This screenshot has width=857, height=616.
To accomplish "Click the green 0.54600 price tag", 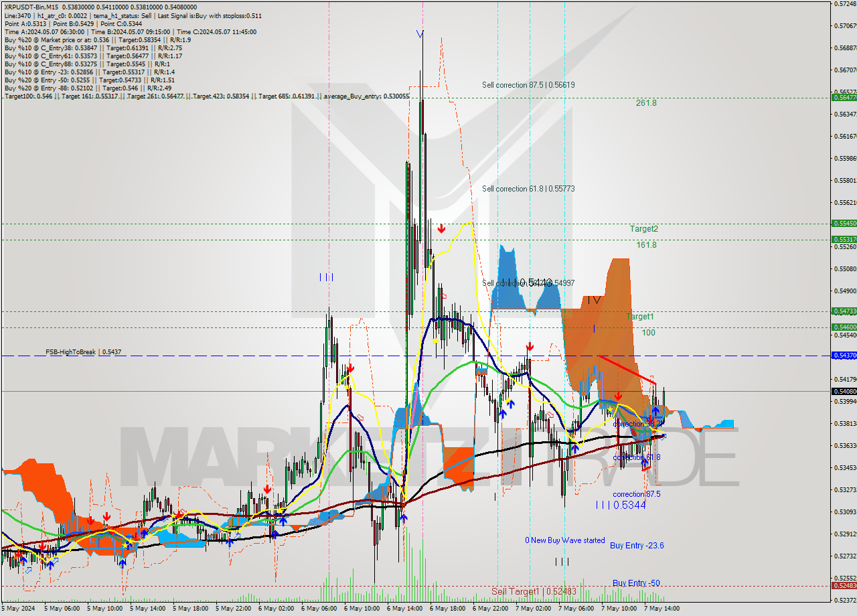I will click(843, 327).
